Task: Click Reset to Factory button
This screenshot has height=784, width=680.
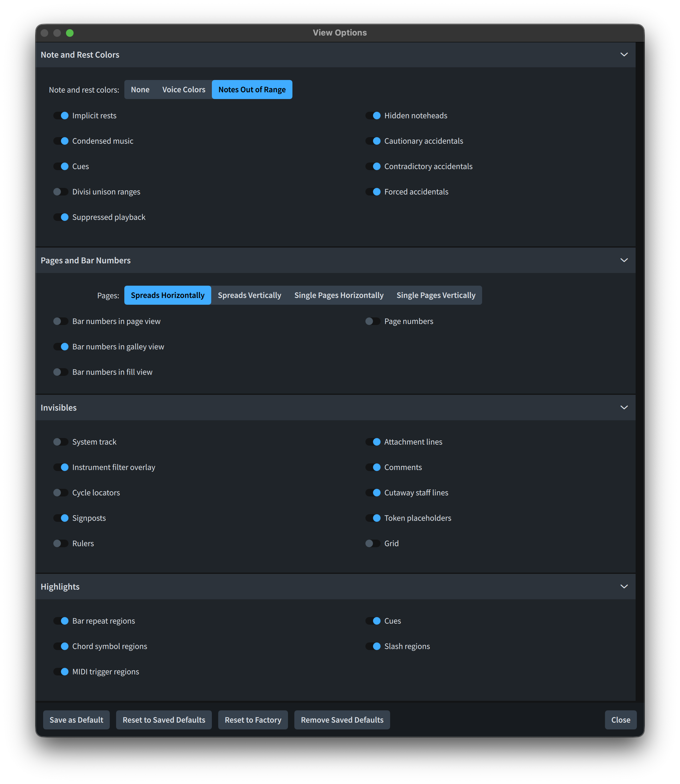Action: coord(253,720)
